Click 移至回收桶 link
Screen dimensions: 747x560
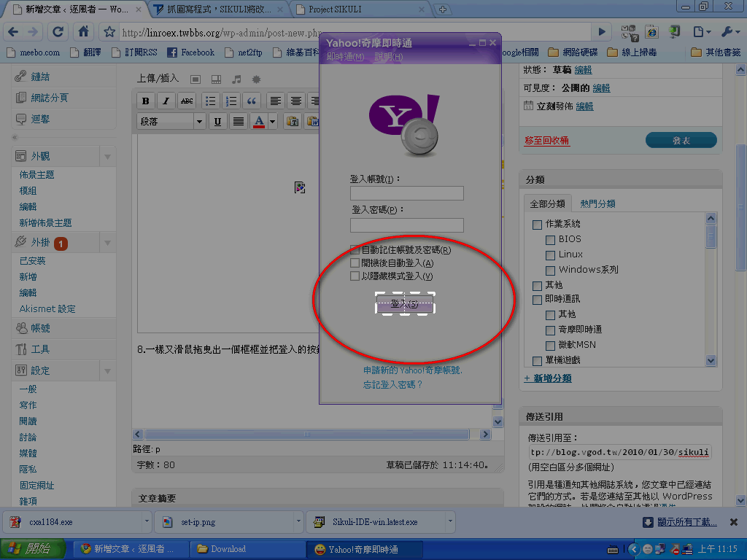[546, 141]
